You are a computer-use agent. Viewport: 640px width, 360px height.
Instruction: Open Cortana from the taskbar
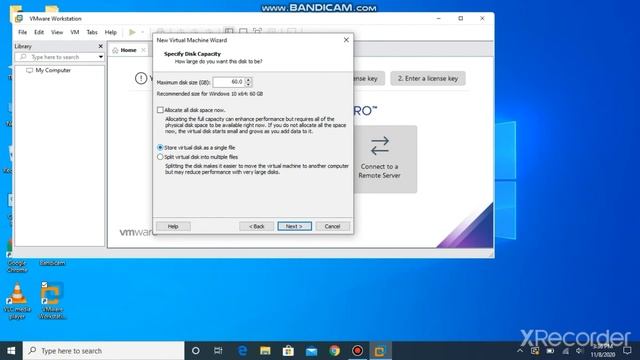(196, 351)
